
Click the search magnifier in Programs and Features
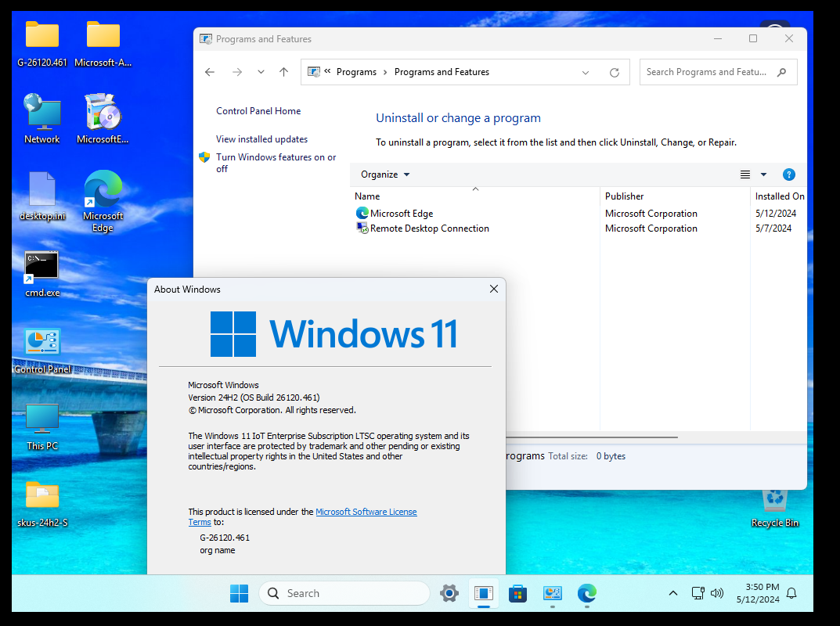tap(781, 72)
